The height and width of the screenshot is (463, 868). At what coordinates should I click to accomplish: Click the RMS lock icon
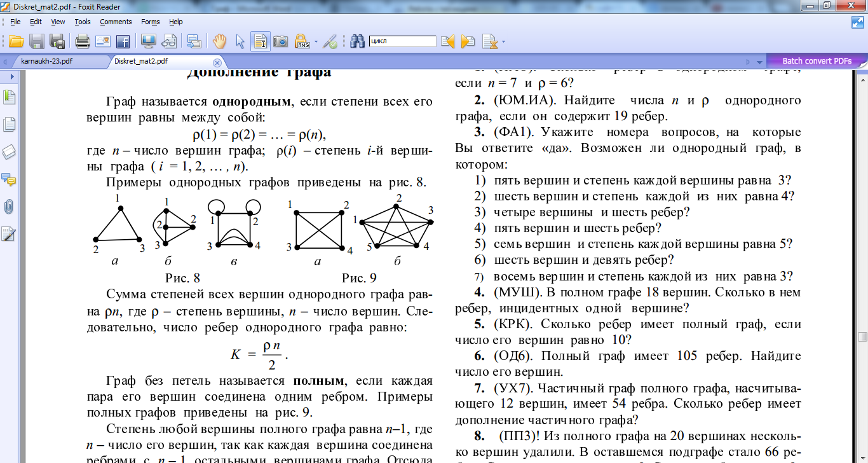point(302,41)
